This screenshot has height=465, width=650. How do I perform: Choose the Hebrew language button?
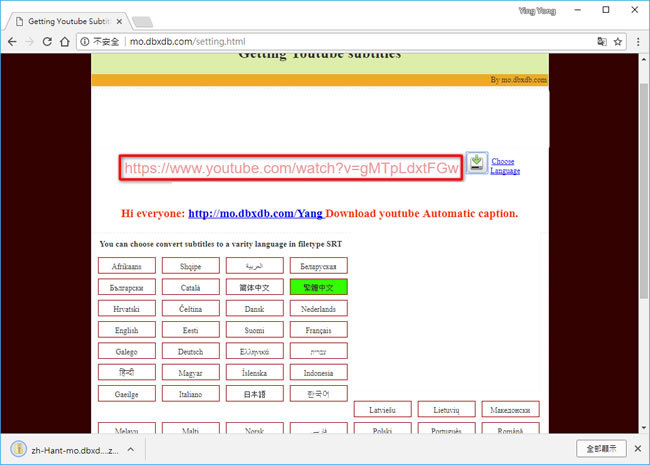318,351
